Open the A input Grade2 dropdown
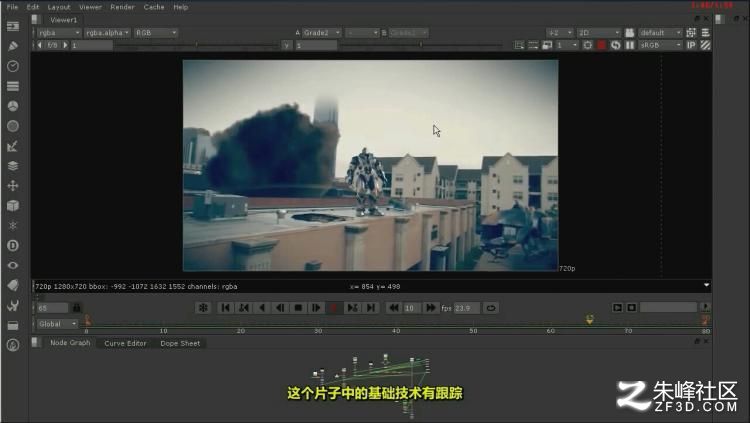This screenshot has width=750, height=423. point(321,33)
